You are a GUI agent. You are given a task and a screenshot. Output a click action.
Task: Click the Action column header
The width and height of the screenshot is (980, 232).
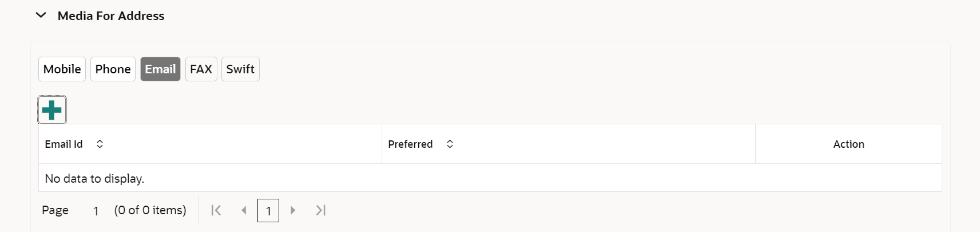(848, 144)
